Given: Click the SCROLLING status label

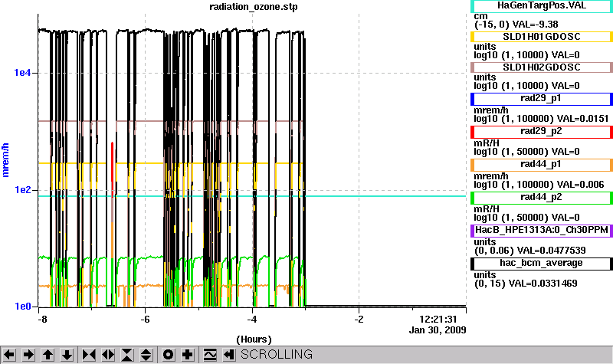Looking at the screenshot, I should click(x=277, y=354).
